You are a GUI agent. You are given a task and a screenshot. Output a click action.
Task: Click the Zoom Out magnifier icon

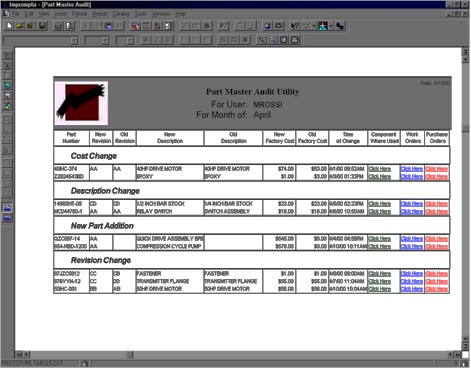click(x=272, y=40)
